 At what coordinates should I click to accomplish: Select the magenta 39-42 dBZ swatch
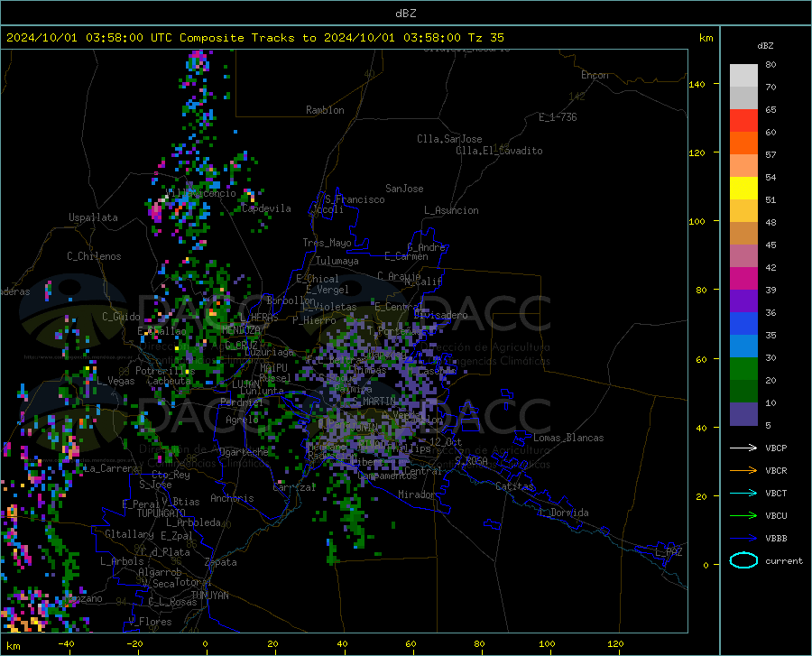tap(743, 279)
